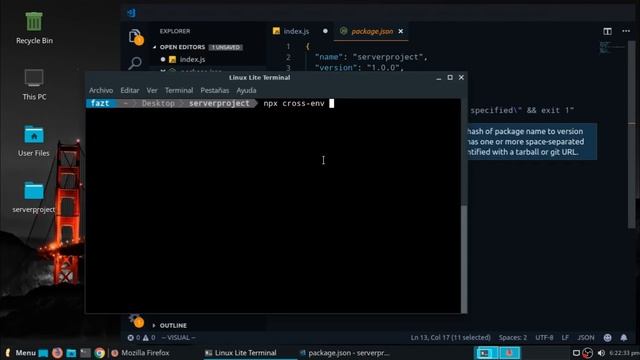Click the serverproject segment of the prompt
The image size is (640, 360).
click(219, 103)
